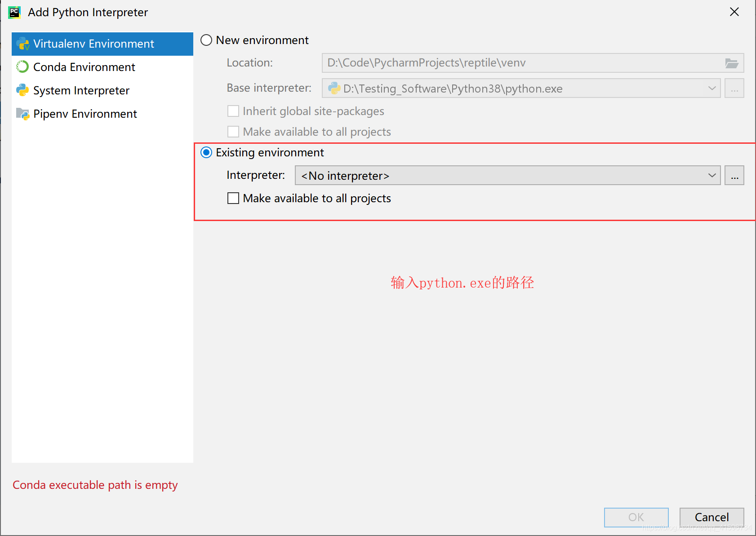Select Virtualenv Environment in the sidebar
Image resolution: width=756 pixels, height=536 pixels.
[x=93, y=44]
